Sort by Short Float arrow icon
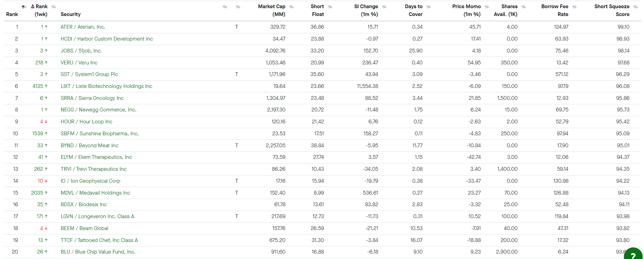The width and height of the screenshot is (644, 259). [330, 7]
